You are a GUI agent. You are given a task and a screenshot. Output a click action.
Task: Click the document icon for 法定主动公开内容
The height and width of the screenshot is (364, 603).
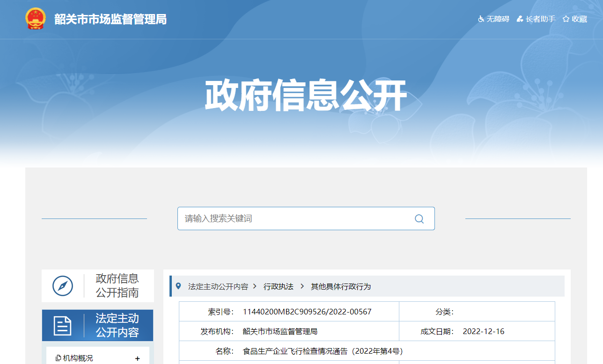(x=63, y=326)
